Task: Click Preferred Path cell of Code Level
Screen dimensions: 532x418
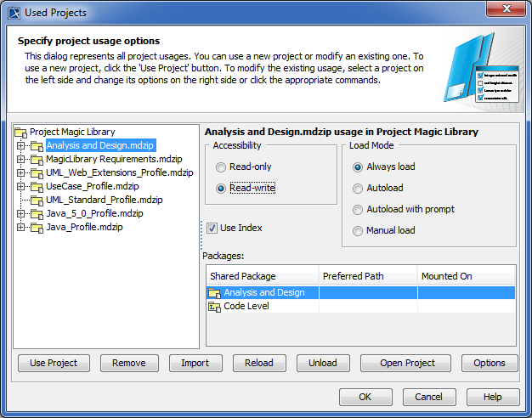Action: point(368,306)
